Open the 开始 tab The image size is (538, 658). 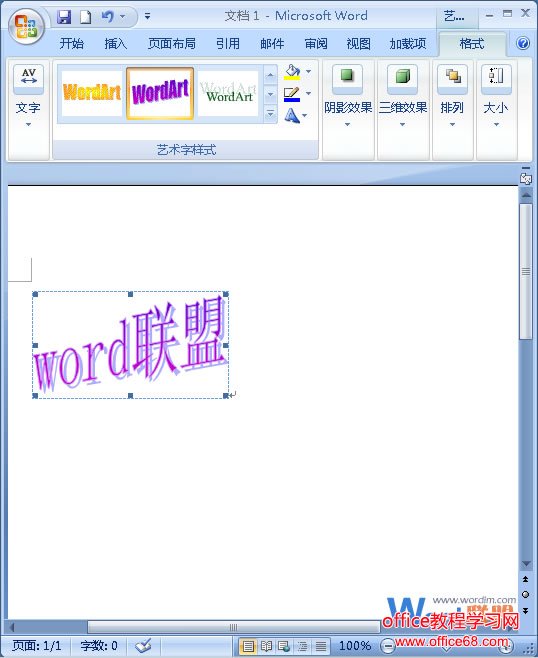(72, 44)
